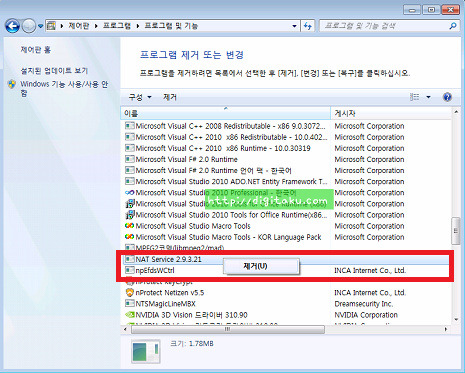The image size is (465, 373).
Task: Click the vertical scrollbar down arrow
Action: tap(456, 320)
